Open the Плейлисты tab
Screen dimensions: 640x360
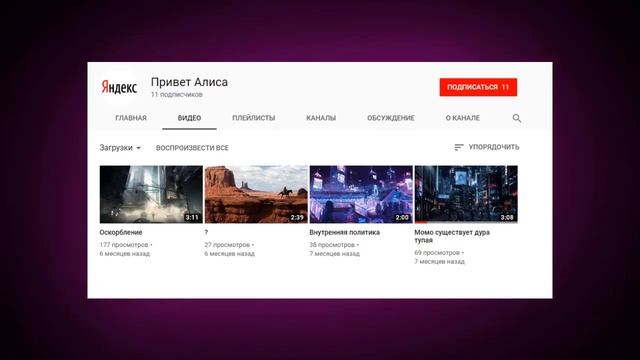(253, 118)
